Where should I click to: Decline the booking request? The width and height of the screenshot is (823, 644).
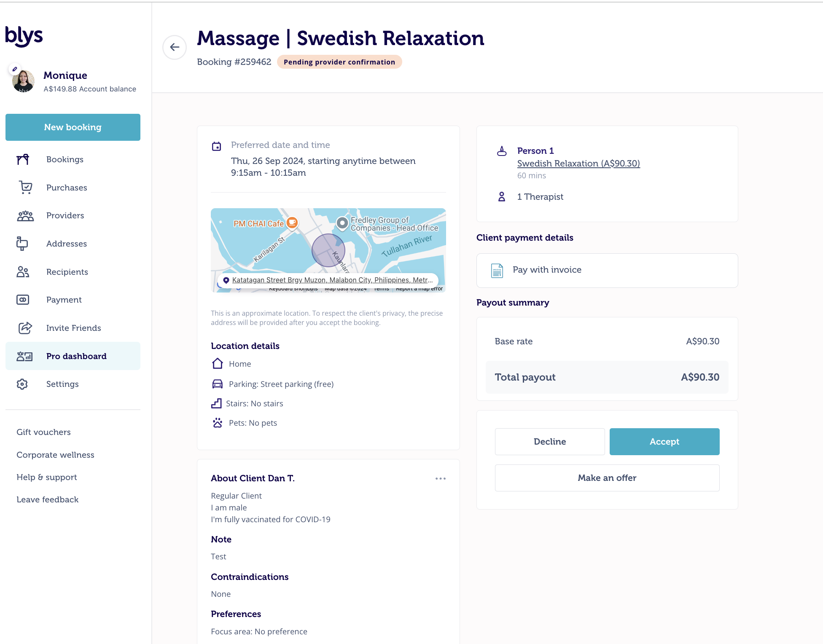click(550, 442)
